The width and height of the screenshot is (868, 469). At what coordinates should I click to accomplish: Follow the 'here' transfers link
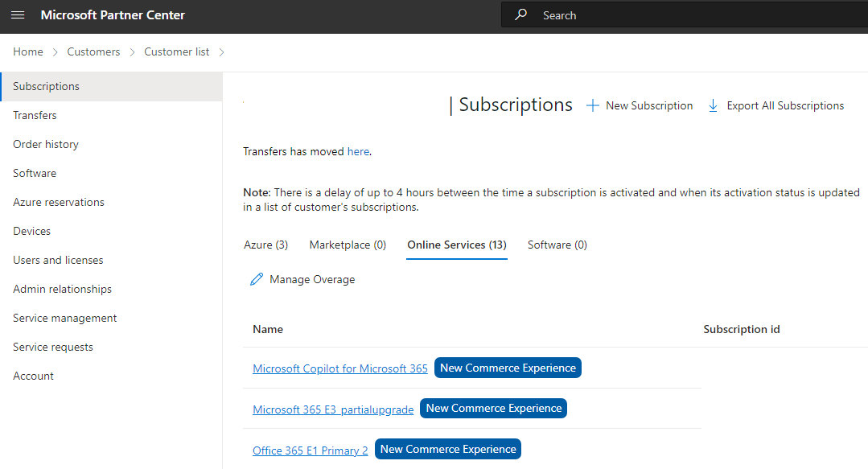358,151
